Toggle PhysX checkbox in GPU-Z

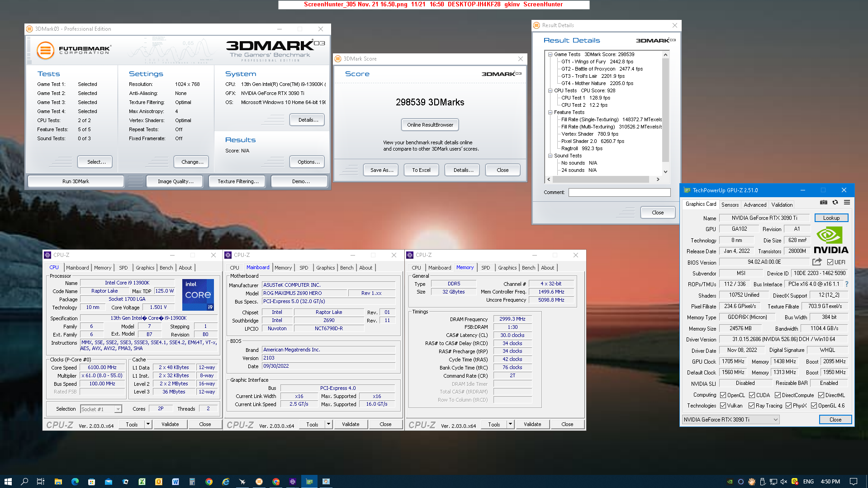tap(788, 406)
